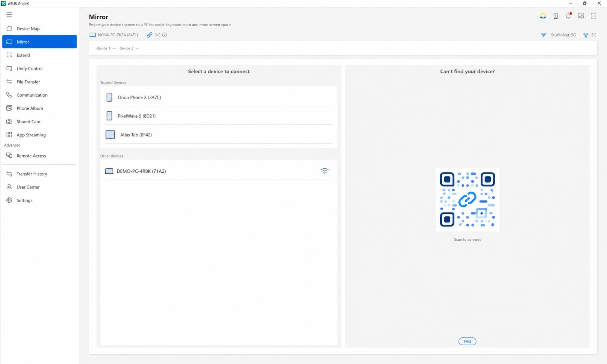Screen dimensions: 607x364
Task: Minimize the ASUS GlideX window
Action: (571, 3)
